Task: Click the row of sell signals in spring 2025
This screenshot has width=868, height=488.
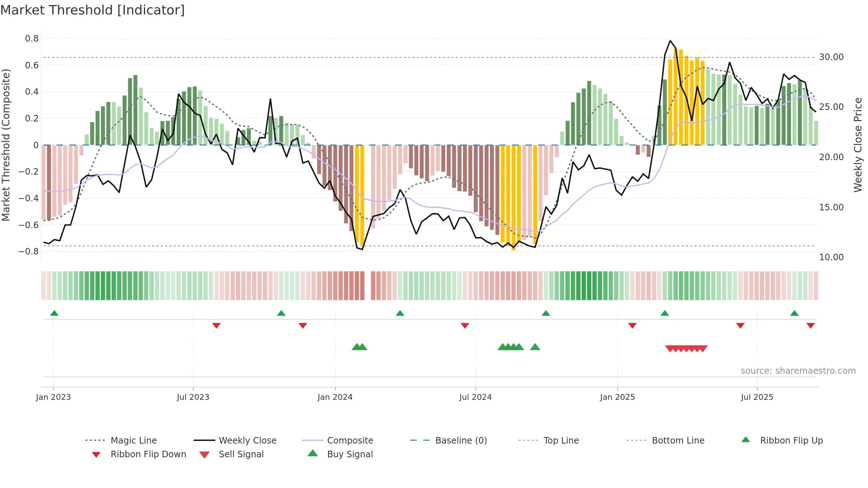Action: click(x=686, y=348)
